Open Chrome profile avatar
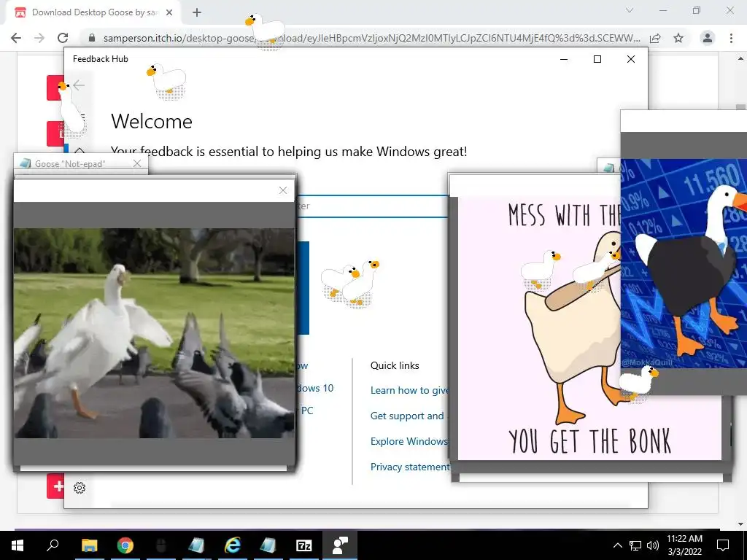Screen dimensions: 747x560 coord(708,38)
